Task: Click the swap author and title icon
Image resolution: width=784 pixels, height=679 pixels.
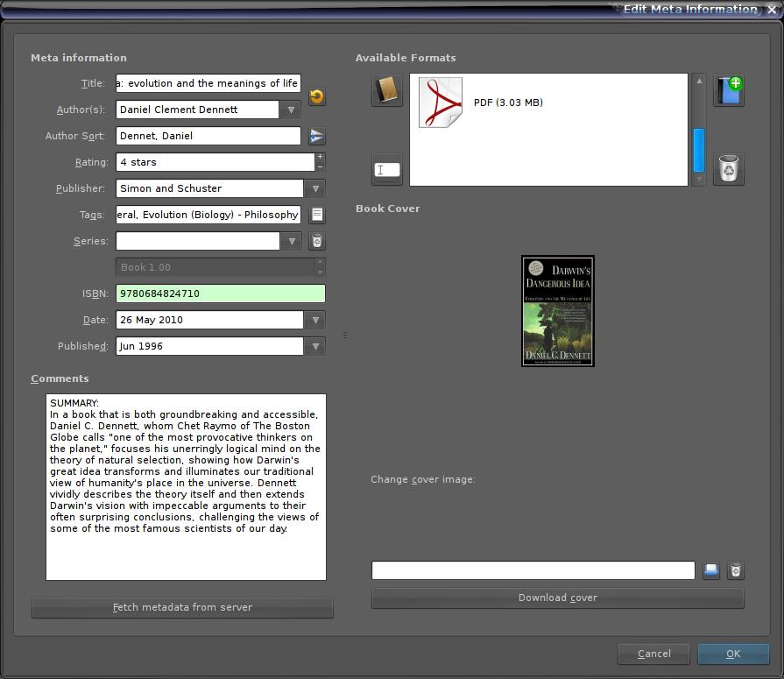Action: (317, 96)
